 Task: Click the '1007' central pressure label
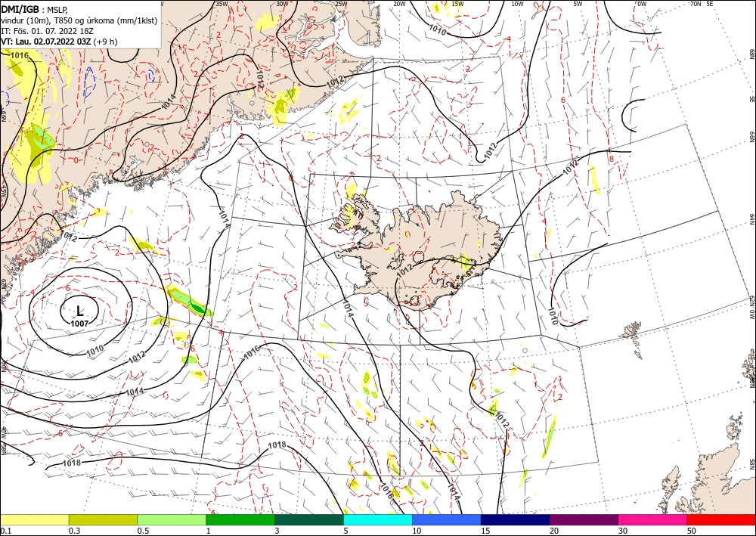click(79, 324)
